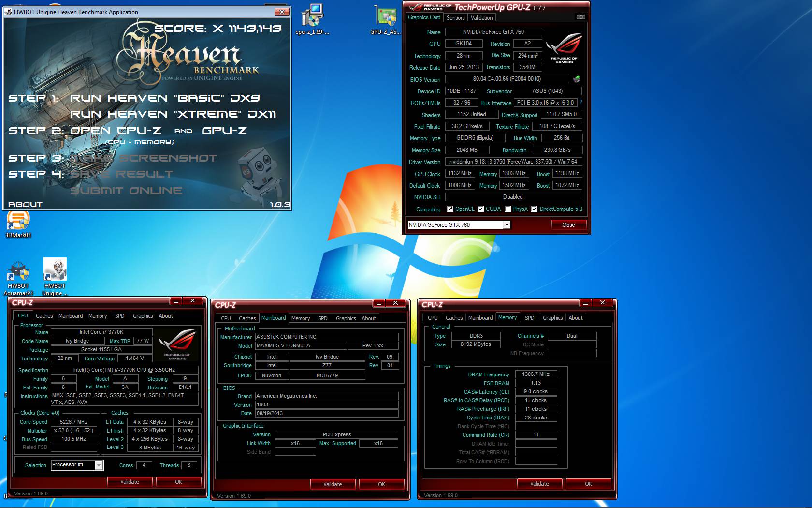Viewport: 812px width, 508px height.
Task: Click SUBMIT ONLINE in HWBOT window
Action: 126,191
